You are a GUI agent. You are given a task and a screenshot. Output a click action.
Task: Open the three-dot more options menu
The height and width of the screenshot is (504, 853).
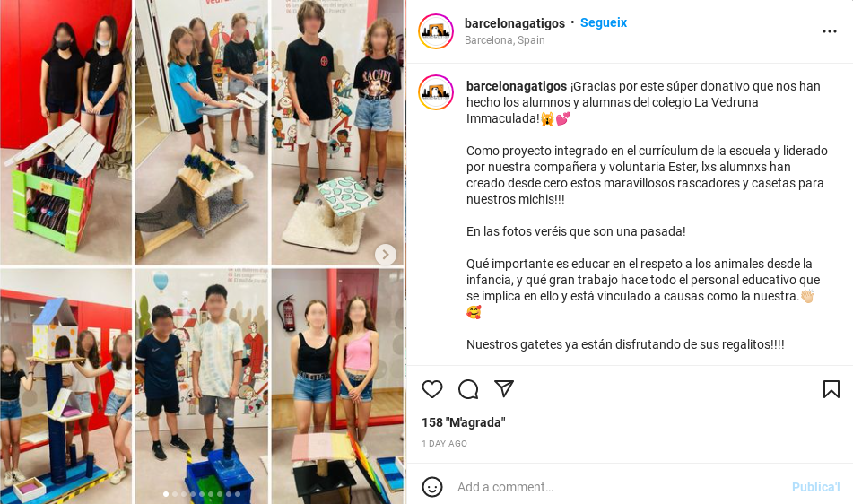coord(830,31)
